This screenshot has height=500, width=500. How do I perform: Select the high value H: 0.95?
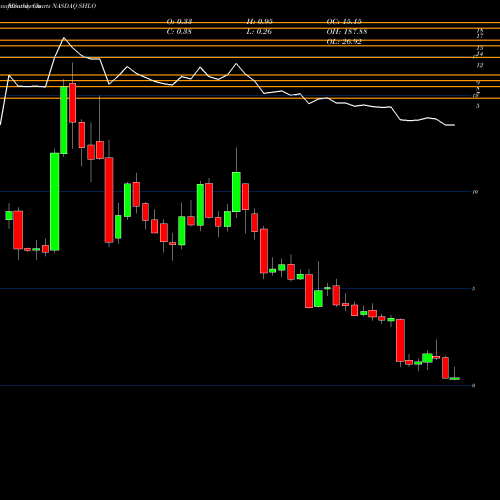click(260, 22)
